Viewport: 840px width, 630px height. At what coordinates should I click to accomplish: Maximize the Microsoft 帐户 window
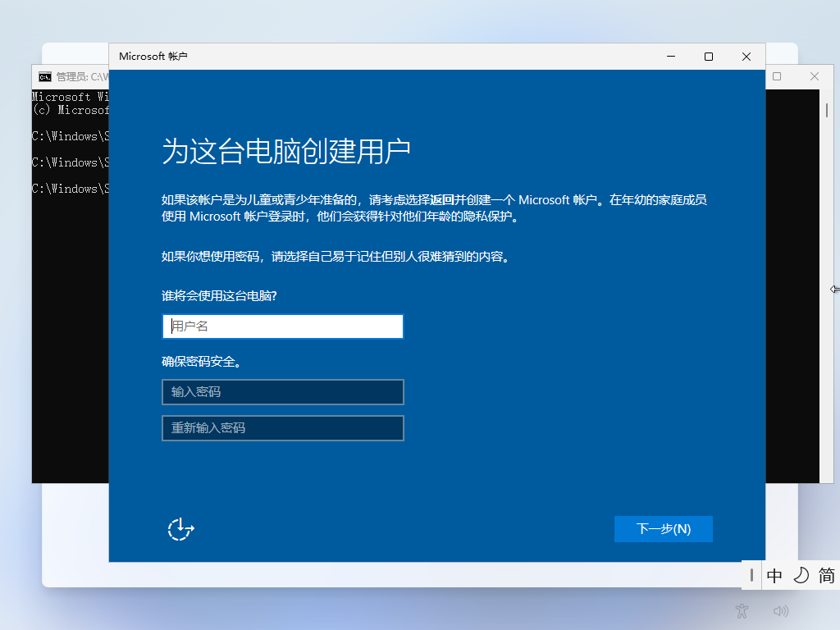pyautogui.click(x=708, y=57)
